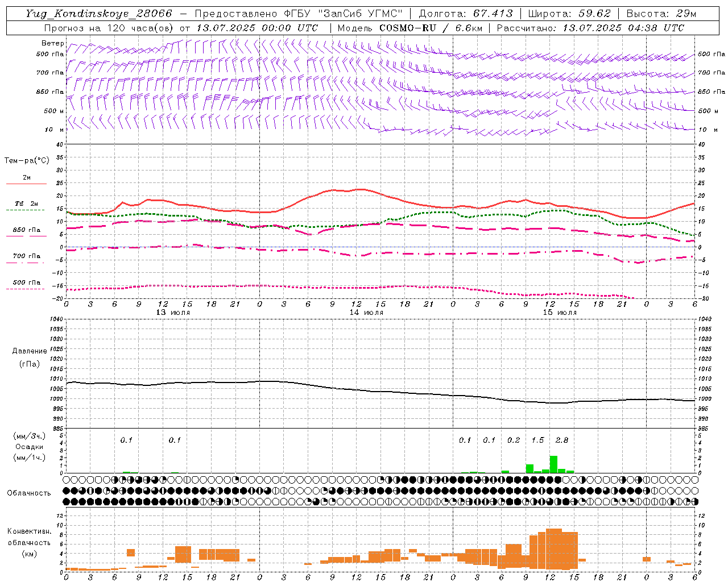Click the 2.8 precipitation amount value
Screen dimensions: 728x582
pyautogui.click(x=562, y=440)
